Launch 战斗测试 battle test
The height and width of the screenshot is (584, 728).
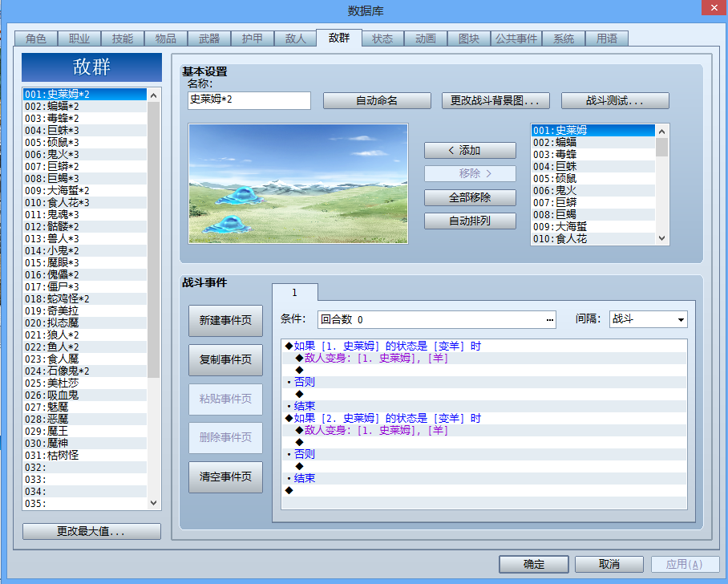pos(615,100)
